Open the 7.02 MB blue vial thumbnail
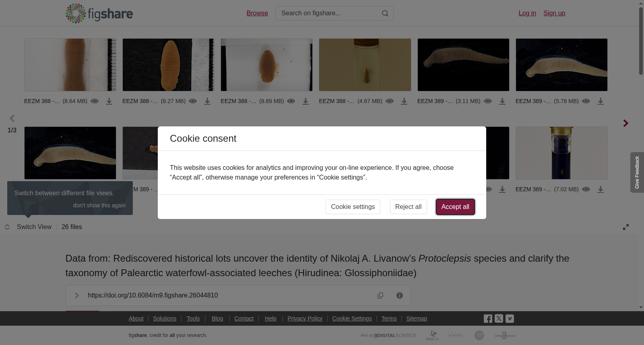 coord(561,153)
